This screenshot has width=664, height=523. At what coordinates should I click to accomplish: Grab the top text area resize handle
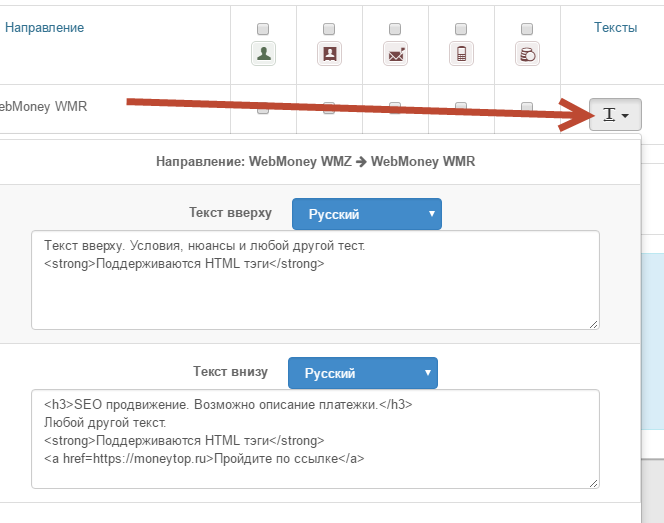pos(594,324)
